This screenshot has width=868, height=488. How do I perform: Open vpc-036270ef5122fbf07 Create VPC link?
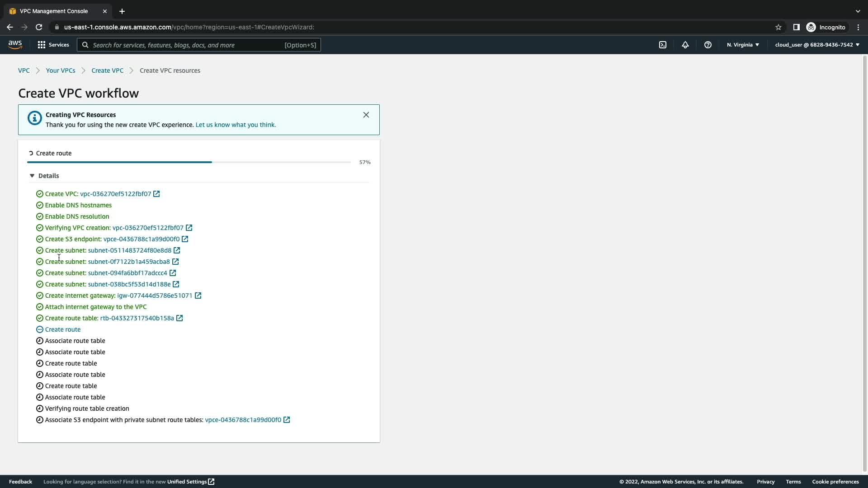click(115, 194)
